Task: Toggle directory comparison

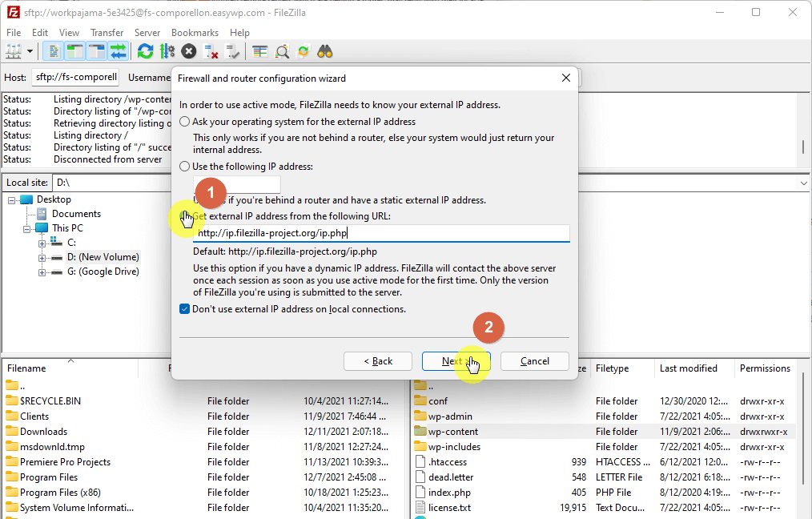Action: (x=260, y=51)
